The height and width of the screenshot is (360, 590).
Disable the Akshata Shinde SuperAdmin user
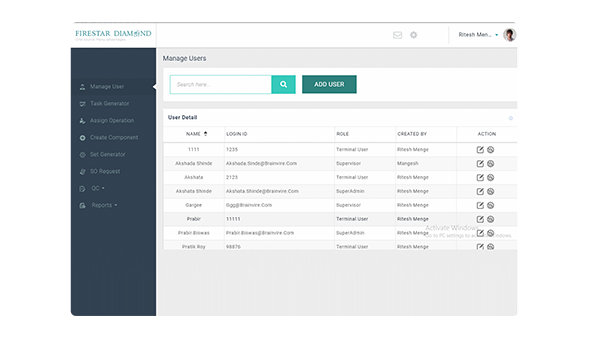pyautogui.click(x=491, y=191)
